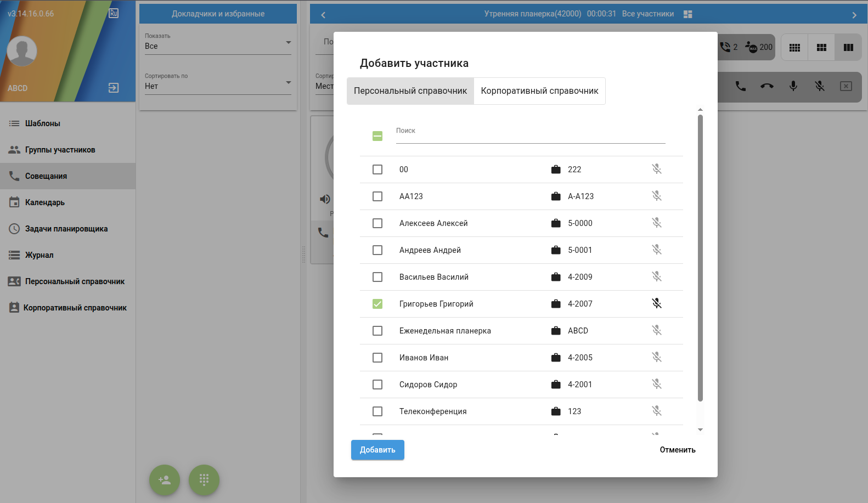Click Отменить to cancel the dialog

click(x=678, y=450)
